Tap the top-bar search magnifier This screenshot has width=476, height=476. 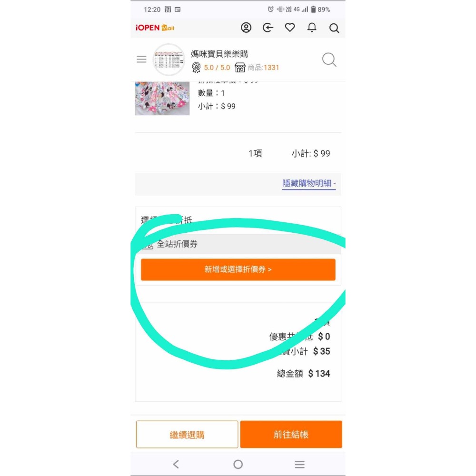click(334, 28)
